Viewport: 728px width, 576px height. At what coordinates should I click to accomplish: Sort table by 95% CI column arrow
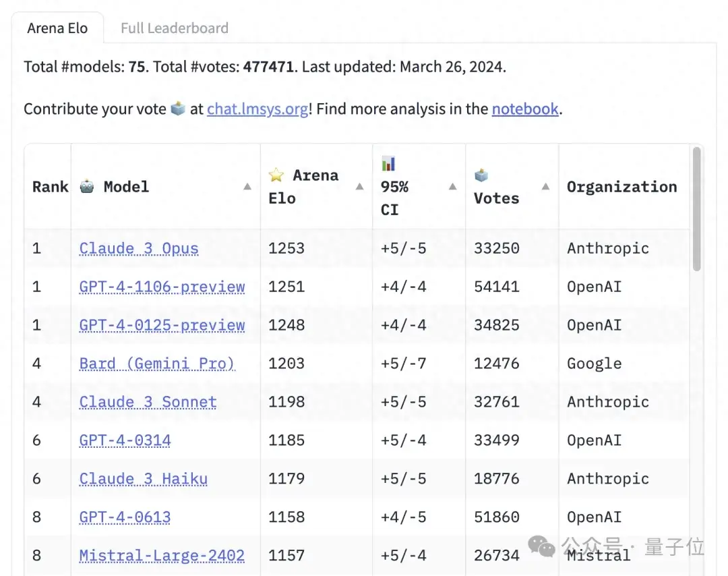click(452, 187)
